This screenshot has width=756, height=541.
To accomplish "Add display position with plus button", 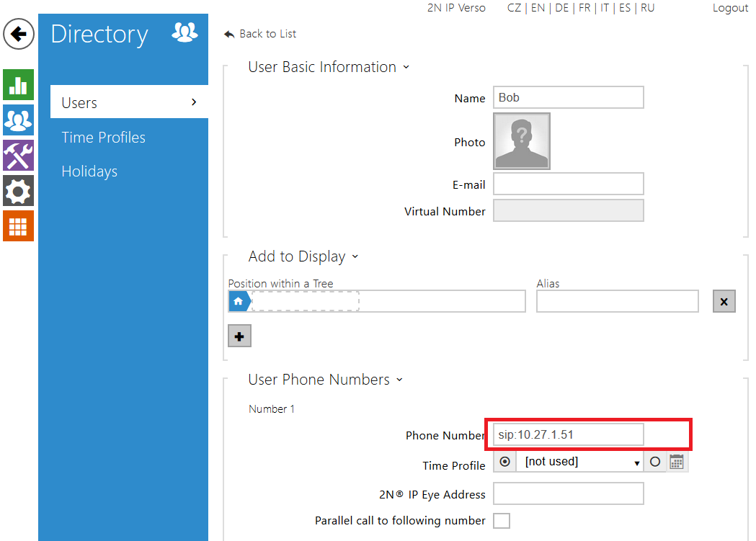I will [x=239, y=336].
